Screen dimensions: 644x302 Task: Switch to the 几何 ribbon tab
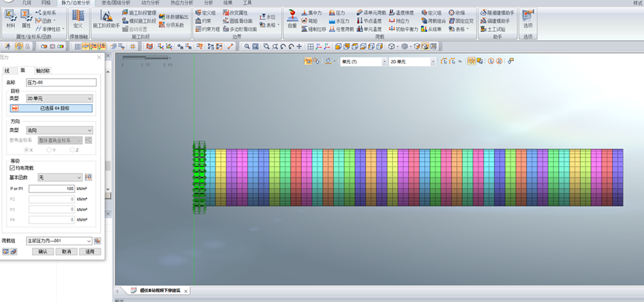click(27, 2)
